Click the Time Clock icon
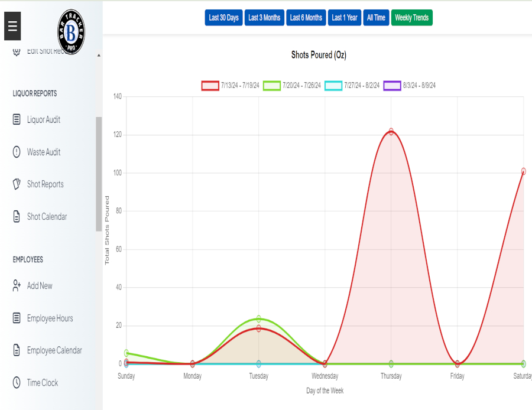 17,383
